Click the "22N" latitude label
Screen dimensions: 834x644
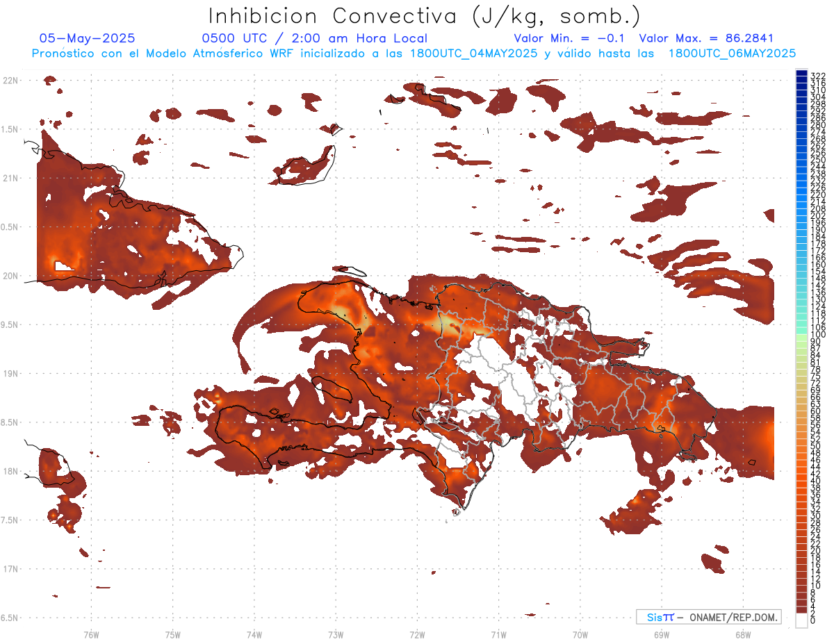click(x=10, y=81)
